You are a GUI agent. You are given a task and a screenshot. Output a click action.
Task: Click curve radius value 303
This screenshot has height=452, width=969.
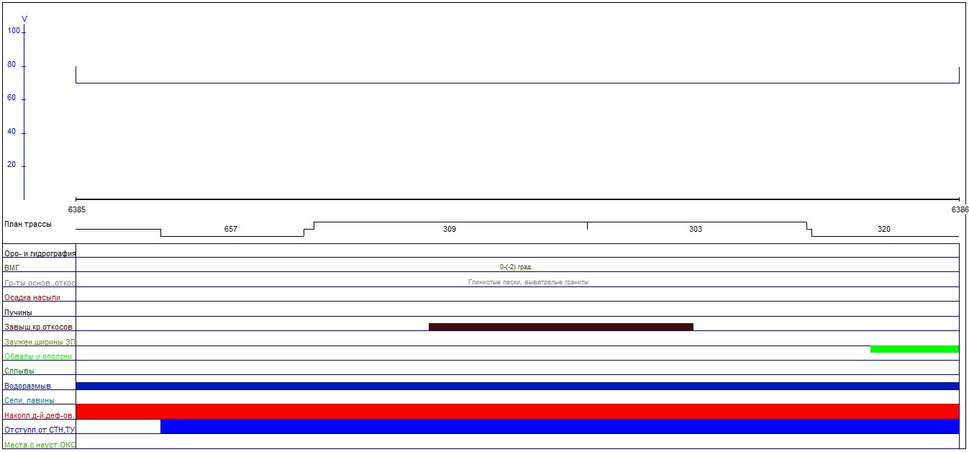pos(695,229)
